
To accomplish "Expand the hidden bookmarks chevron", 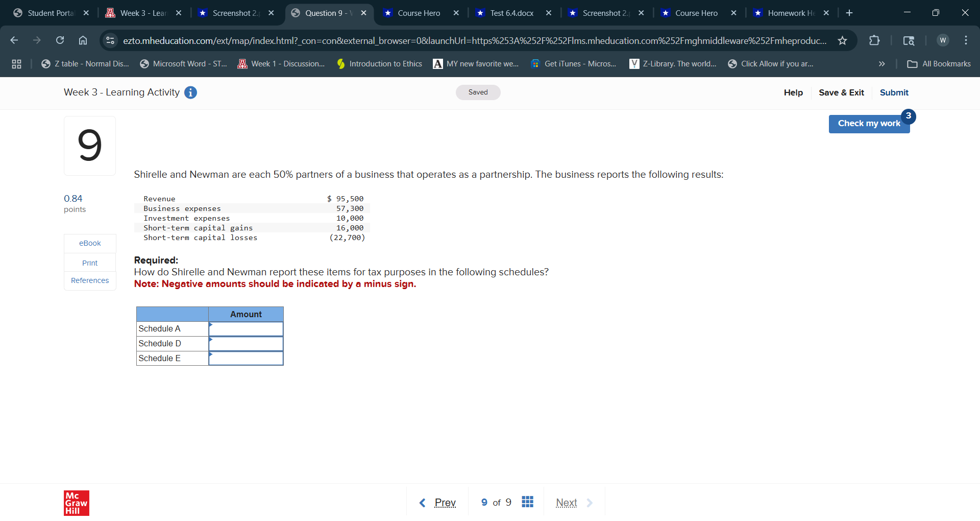I will [x=881, y=64].
